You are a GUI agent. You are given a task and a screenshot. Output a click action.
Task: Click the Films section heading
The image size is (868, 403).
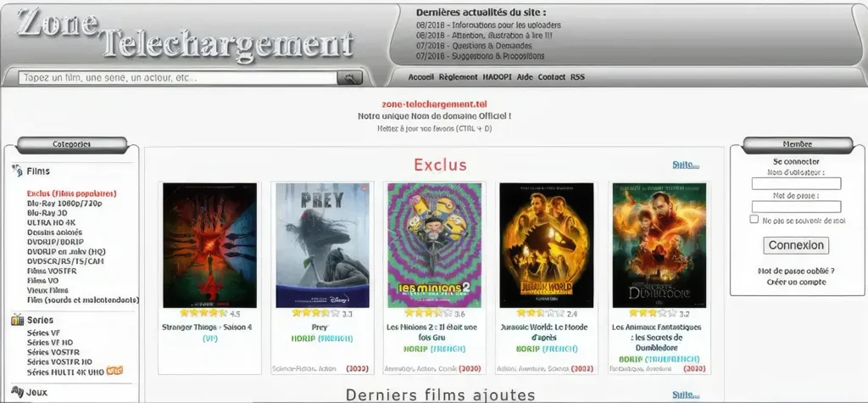38,171
